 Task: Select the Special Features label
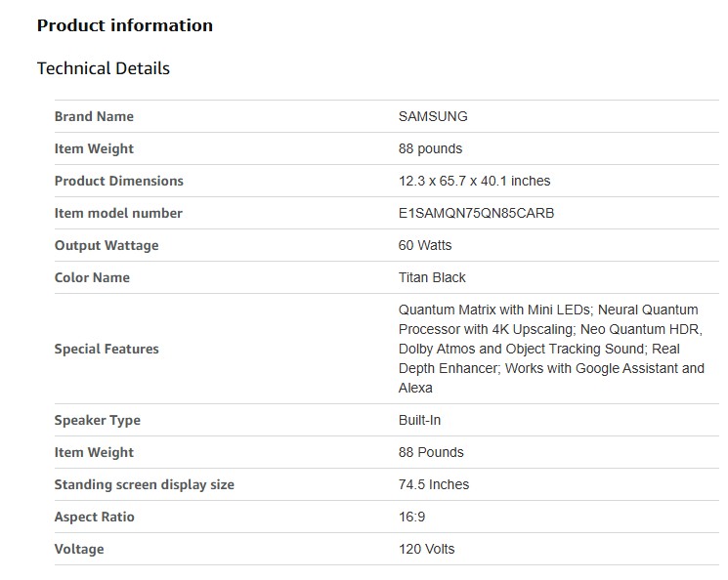pyautogui.click(x=107, y=349)
